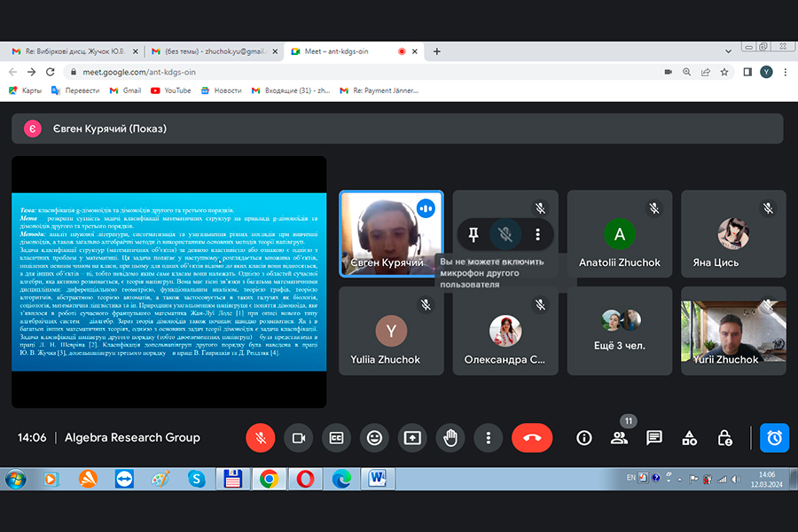Turn on captions with CC button
The image size is (798, 532).
coord(336,438)
